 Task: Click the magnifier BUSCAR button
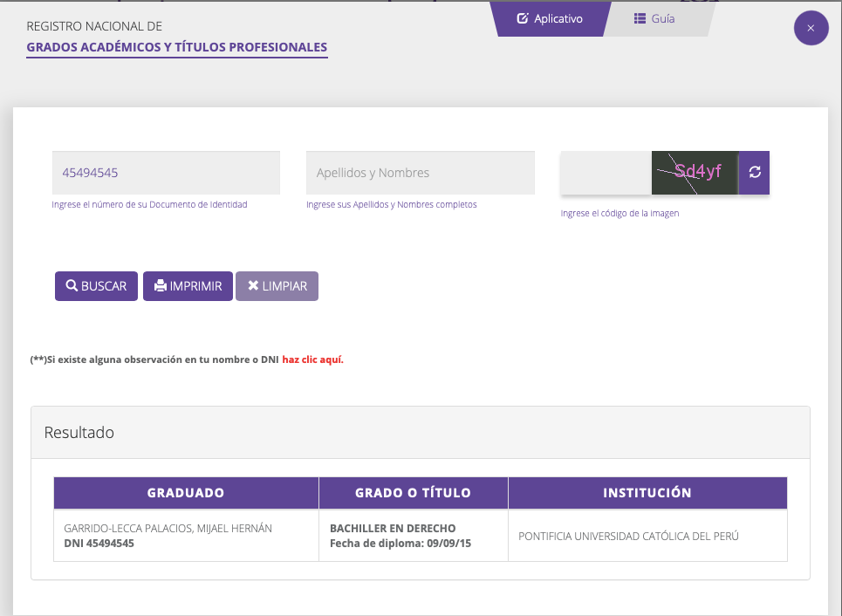tap(96, 286)
